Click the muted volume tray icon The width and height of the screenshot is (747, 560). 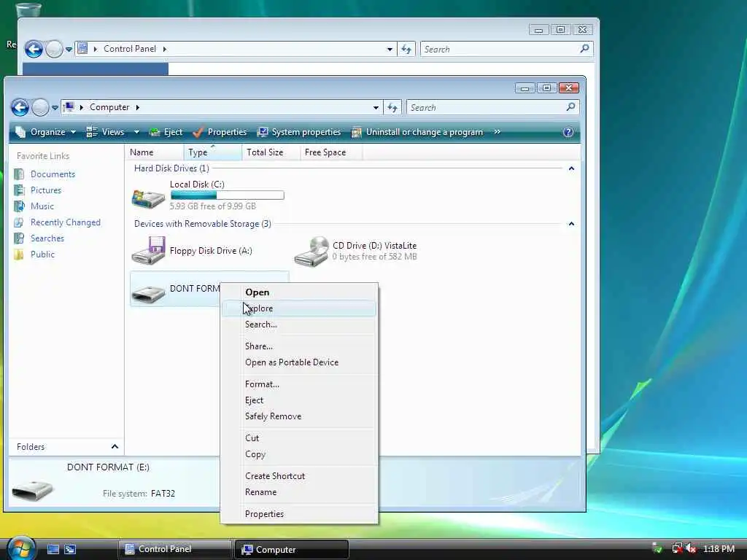click(691, 548)
